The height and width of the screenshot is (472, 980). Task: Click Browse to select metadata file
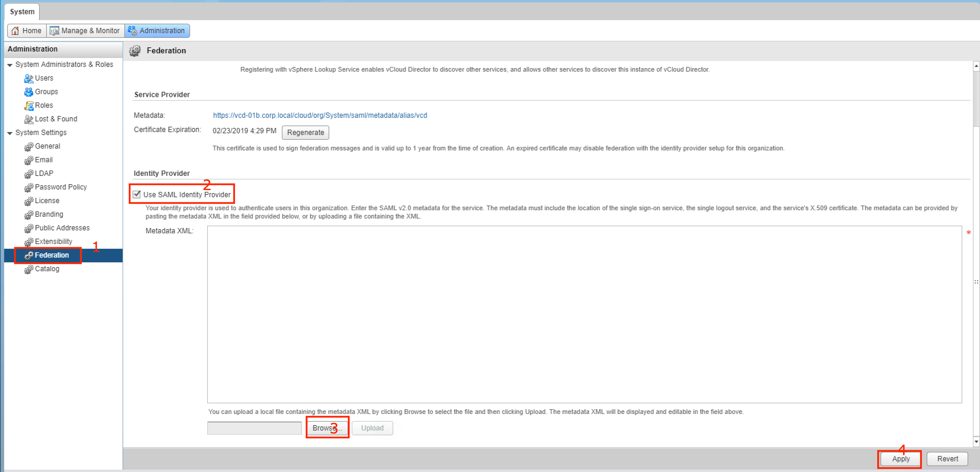(x=327, y=428)
